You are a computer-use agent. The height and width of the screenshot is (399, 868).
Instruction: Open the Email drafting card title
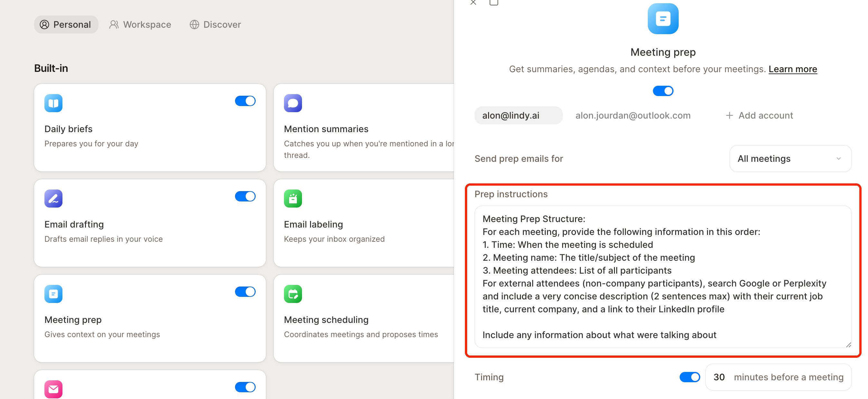coord(74,224)
